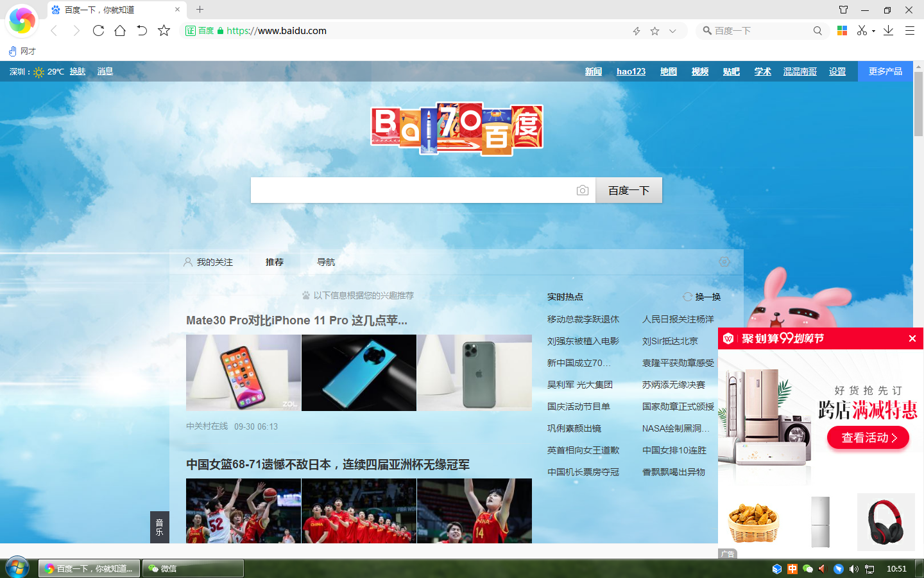Bookmark page with toolbar star icon
The width and height of the screenshot is (924, 578).
point(164,30)
